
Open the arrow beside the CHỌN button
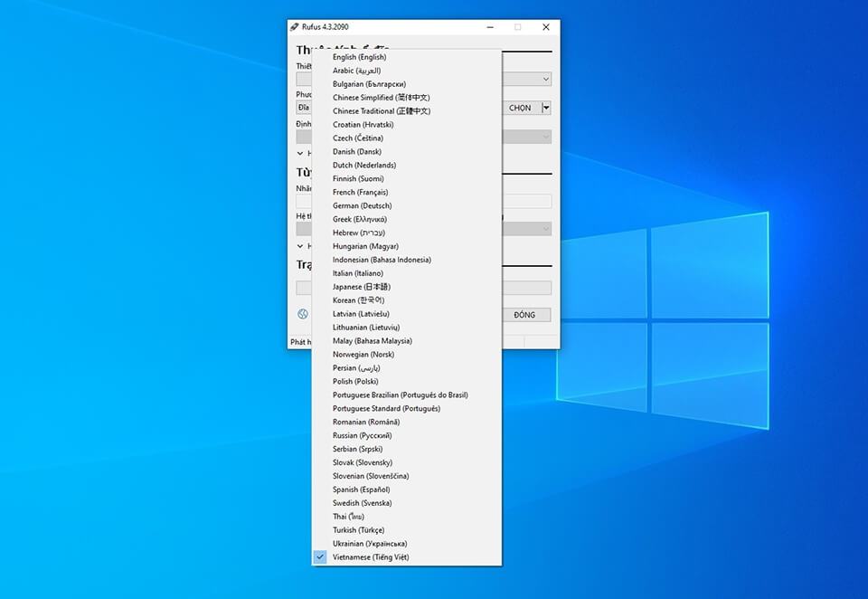[x=545, y=108]
